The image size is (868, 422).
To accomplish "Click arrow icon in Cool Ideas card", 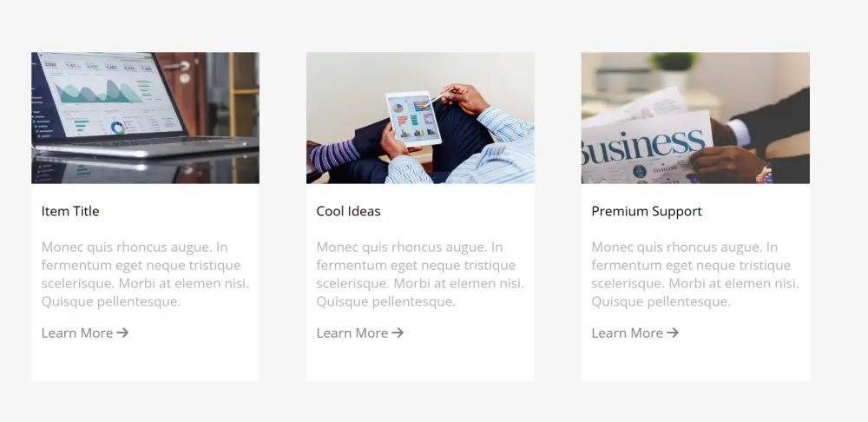I will pyautogui.click(x=398, y=333).
